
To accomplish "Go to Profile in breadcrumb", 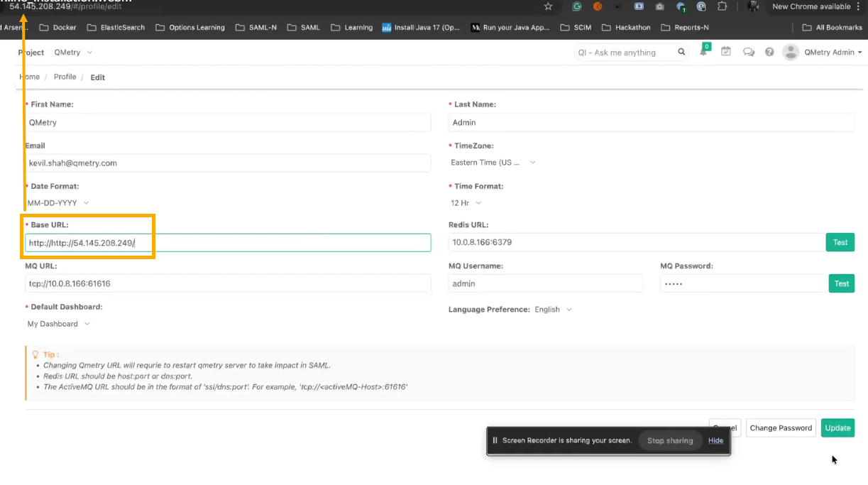I will [x=65, y=77].
